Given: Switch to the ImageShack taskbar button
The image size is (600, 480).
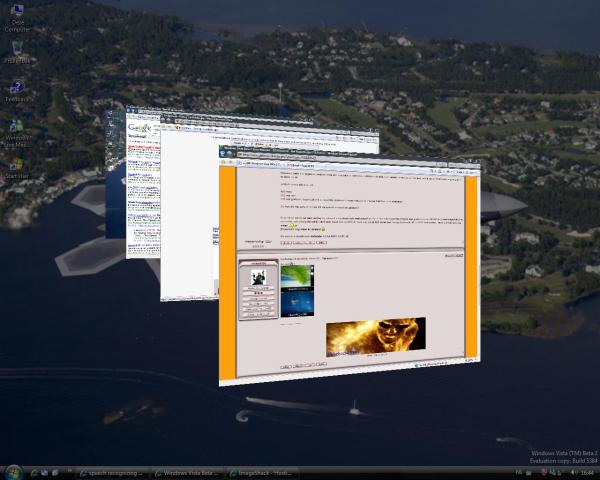Looking at the screenshot, I should click(262, 473).
